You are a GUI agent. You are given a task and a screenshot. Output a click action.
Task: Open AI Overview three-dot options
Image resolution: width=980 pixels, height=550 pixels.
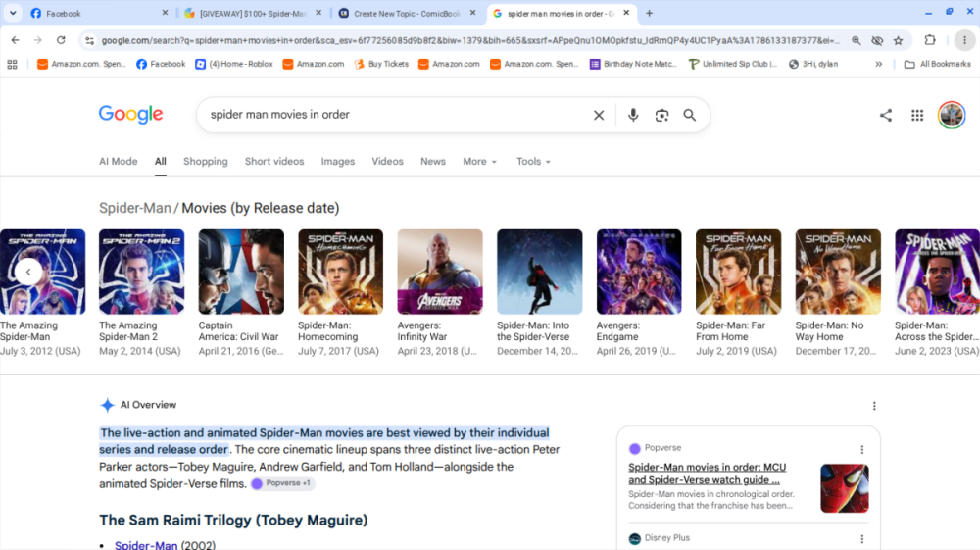click(874, 406)
